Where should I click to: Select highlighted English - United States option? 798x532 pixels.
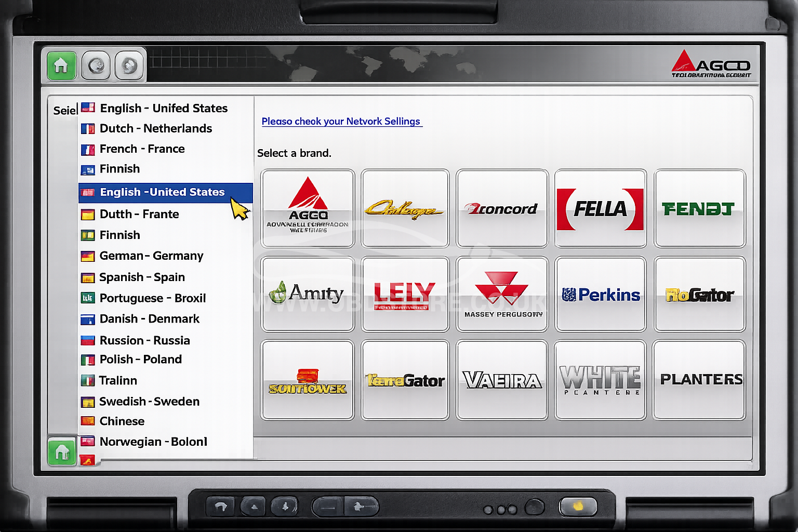tap(162, 192)
